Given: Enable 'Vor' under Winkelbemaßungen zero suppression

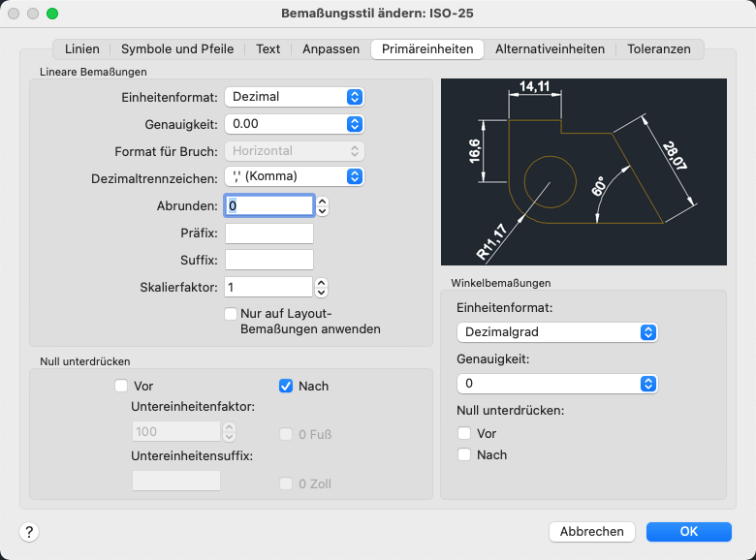Looking at the screenshot, I should coord(465,433).
